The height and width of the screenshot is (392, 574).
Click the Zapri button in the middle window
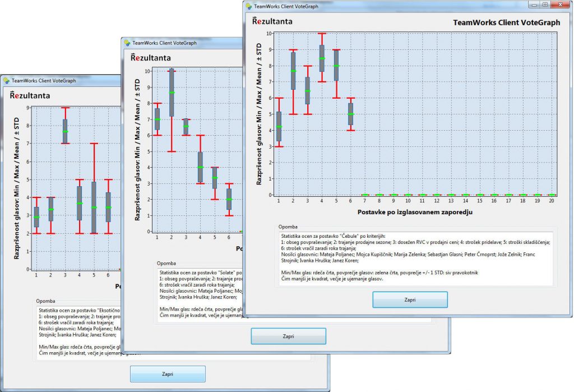[289, 336]
